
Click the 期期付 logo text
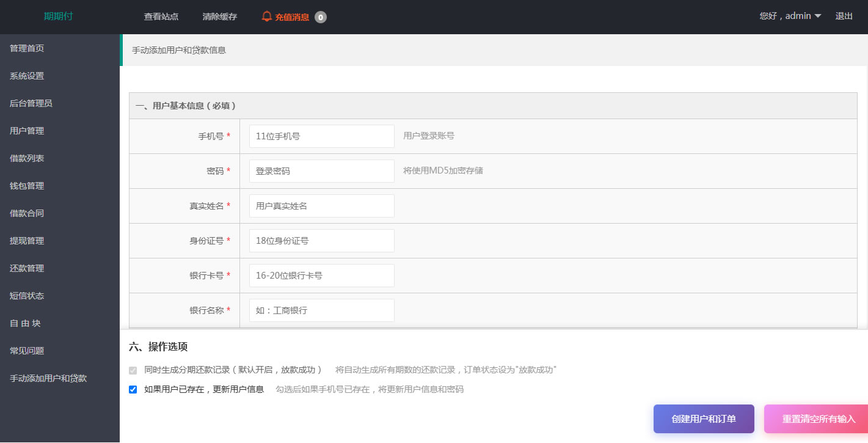point(58,16)
